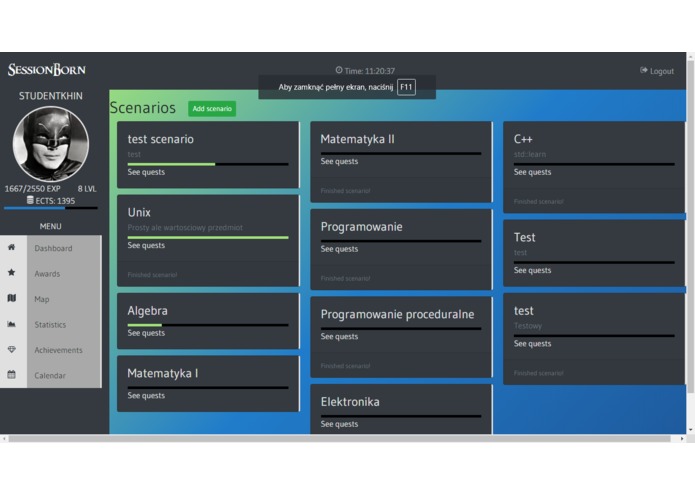Open Calendar from the menu
695x494 pixels.
click(50, 376)
